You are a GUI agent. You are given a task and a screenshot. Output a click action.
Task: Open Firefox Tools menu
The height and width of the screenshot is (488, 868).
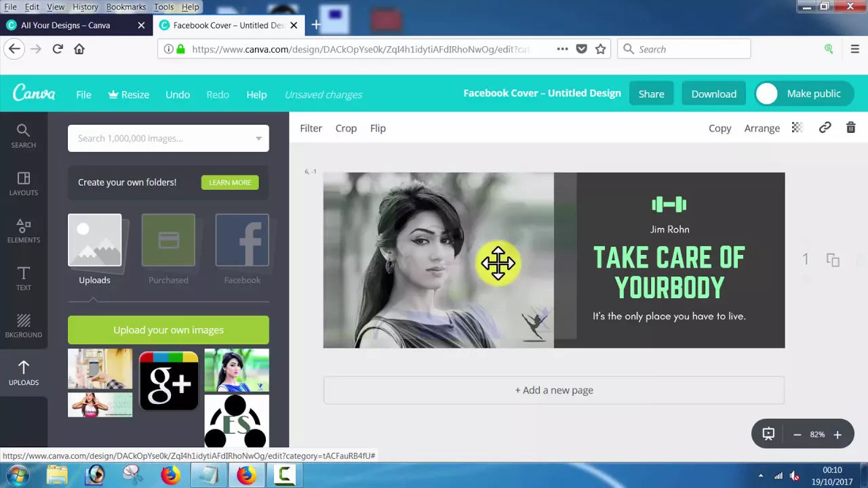point(163,7)
